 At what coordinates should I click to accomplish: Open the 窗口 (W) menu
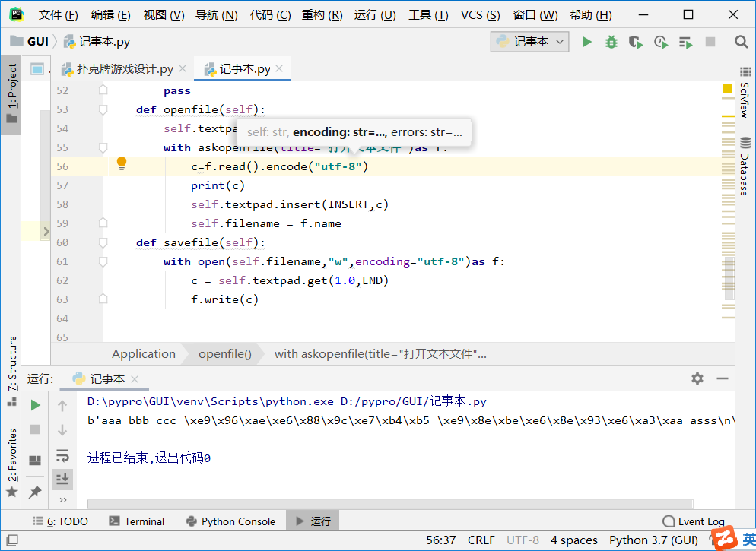click(535, 15)
